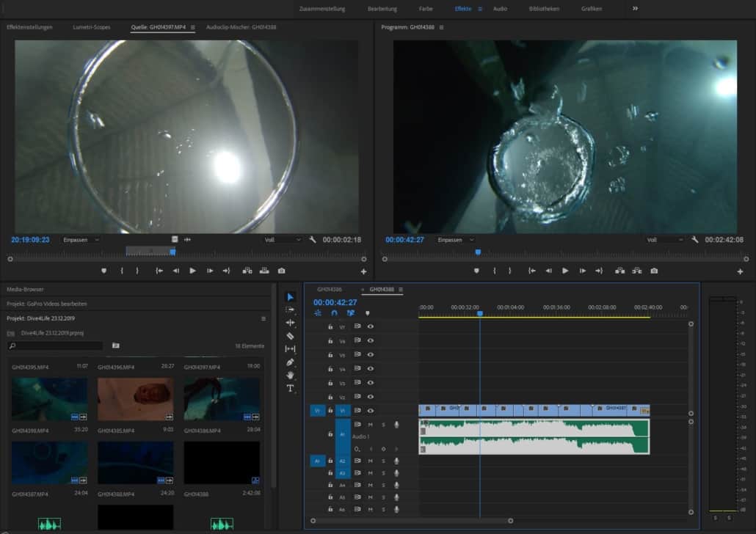Click Lift button in Program monitor
756x534 pixels.
pos(620,271)
